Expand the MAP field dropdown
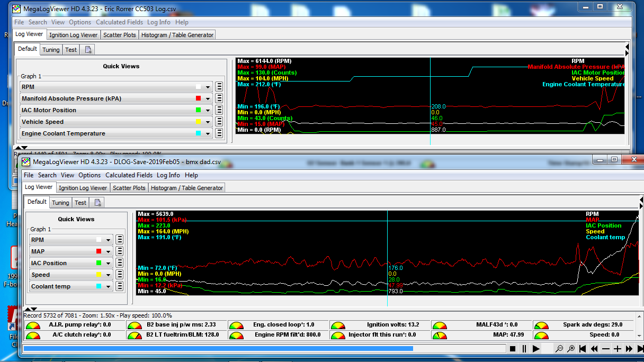This screenshot has width=644, height=362. 108,251
